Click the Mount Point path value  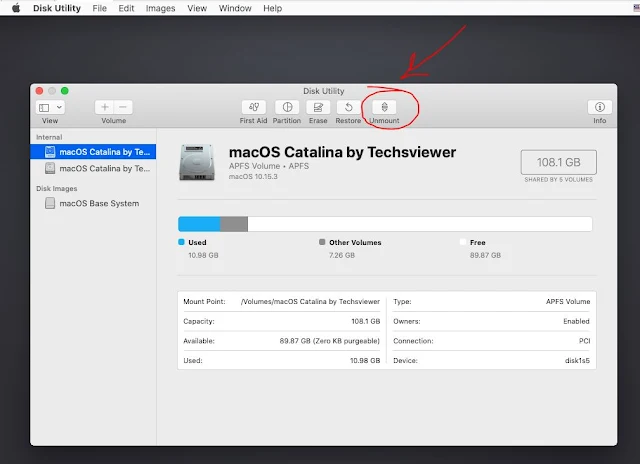click(310, 302)
